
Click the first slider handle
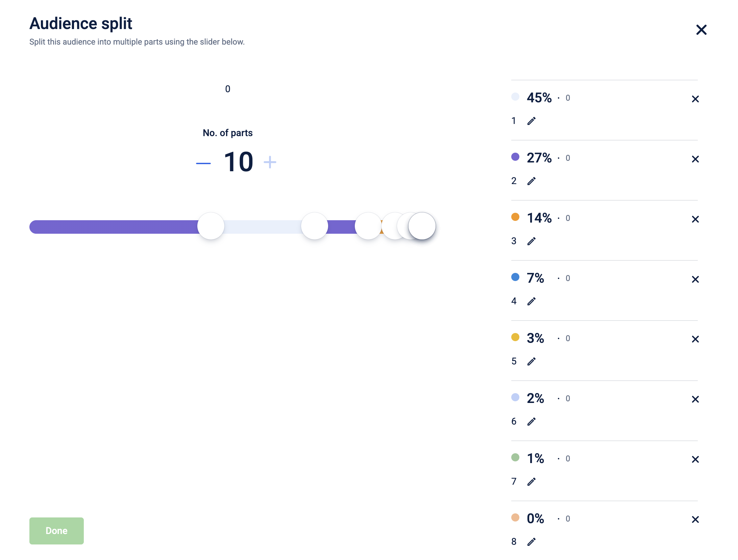coord(211,226)
